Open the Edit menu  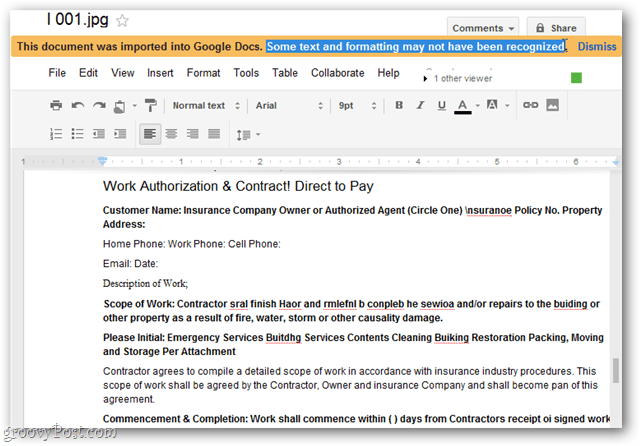88,73
